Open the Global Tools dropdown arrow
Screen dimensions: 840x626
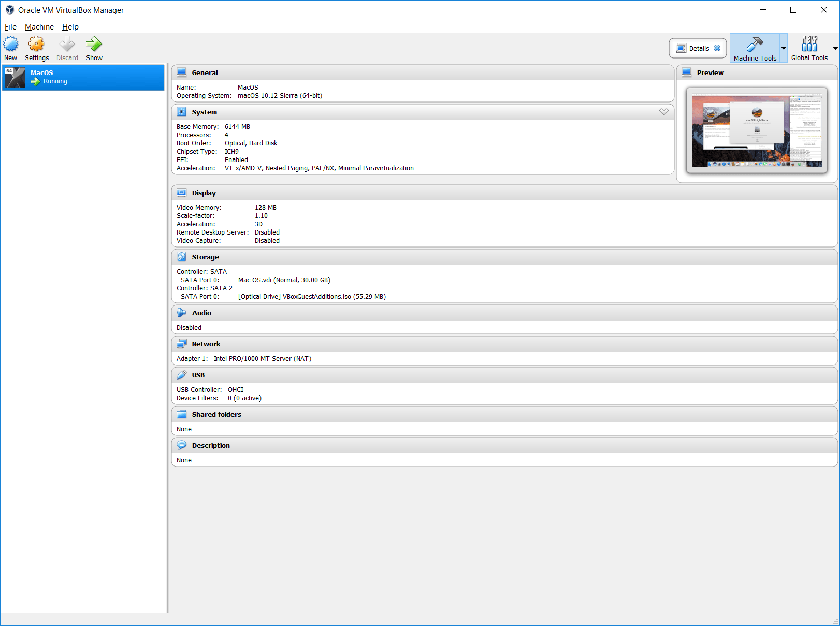click(835, 48)
